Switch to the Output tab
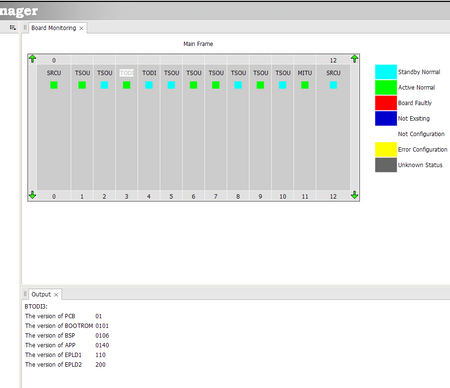The height and width of the screenshot is (388, 450). click(x=41, y=294)
